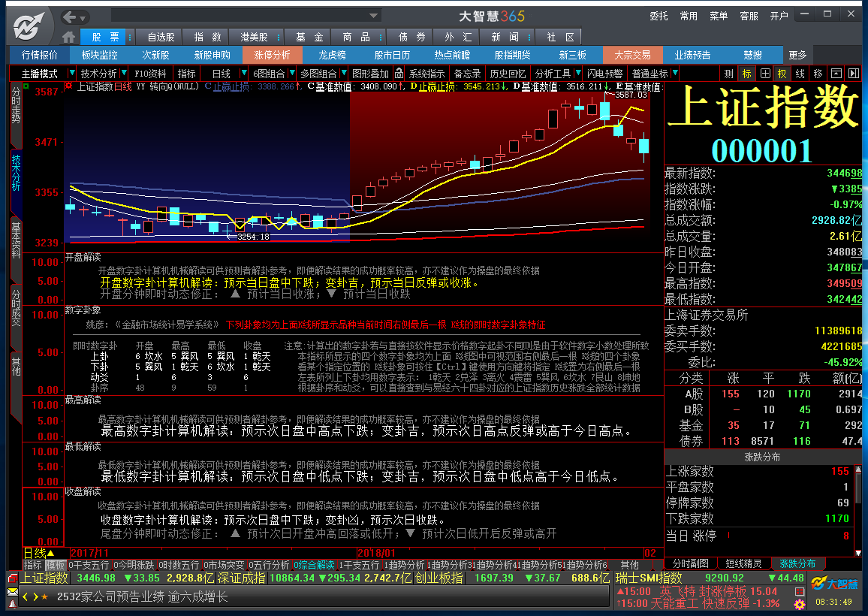Click the 更多 button

click(797, 55)
